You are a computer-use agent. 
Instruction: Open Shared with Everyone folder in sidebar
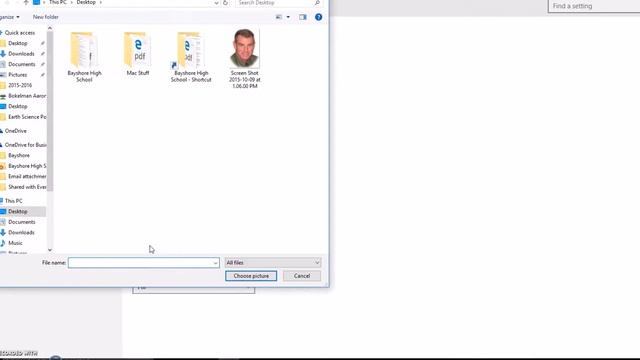point(27,187)
